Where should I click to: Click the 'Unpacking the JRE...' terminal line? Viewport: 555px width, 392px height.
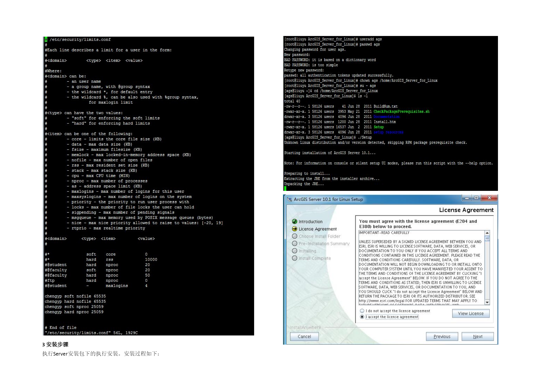[x=304, y=184]
